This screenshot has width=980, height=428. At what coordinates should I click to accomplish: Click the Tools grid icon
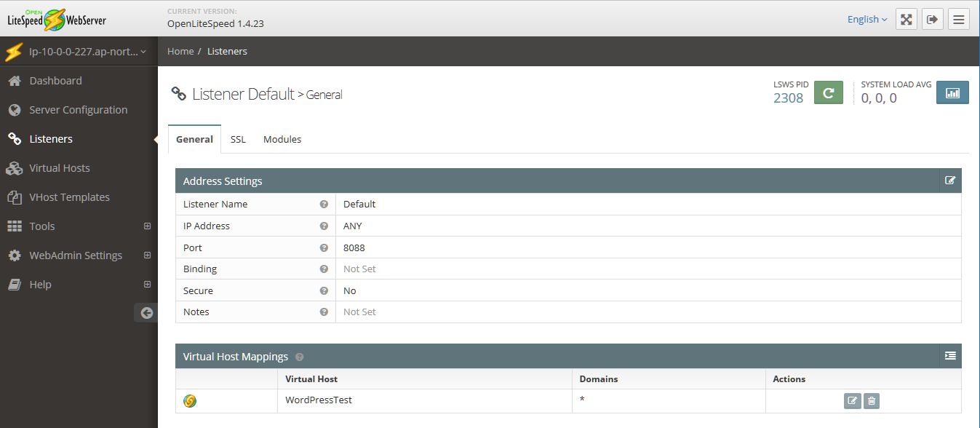tap(14, 226)
